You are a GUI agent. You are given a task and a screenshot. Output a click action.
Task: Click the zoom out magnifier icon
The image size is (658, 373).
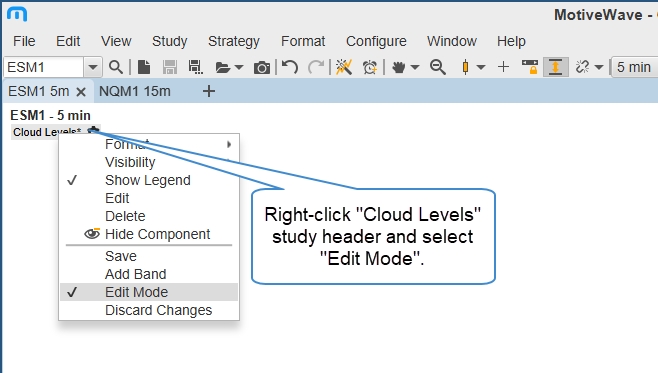438,67
